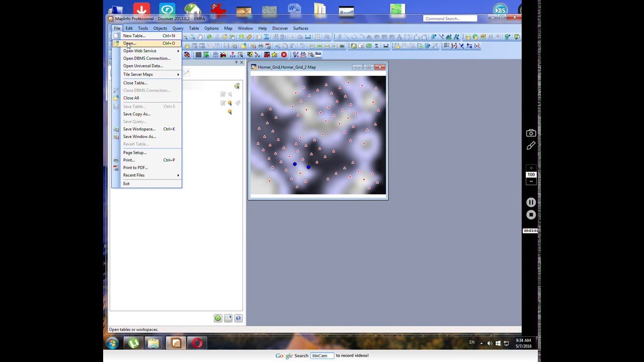The image size is (644, 362).
Task: Click the middle button below the layer panel
Action: pyautogui.click(x=228, y=318)
